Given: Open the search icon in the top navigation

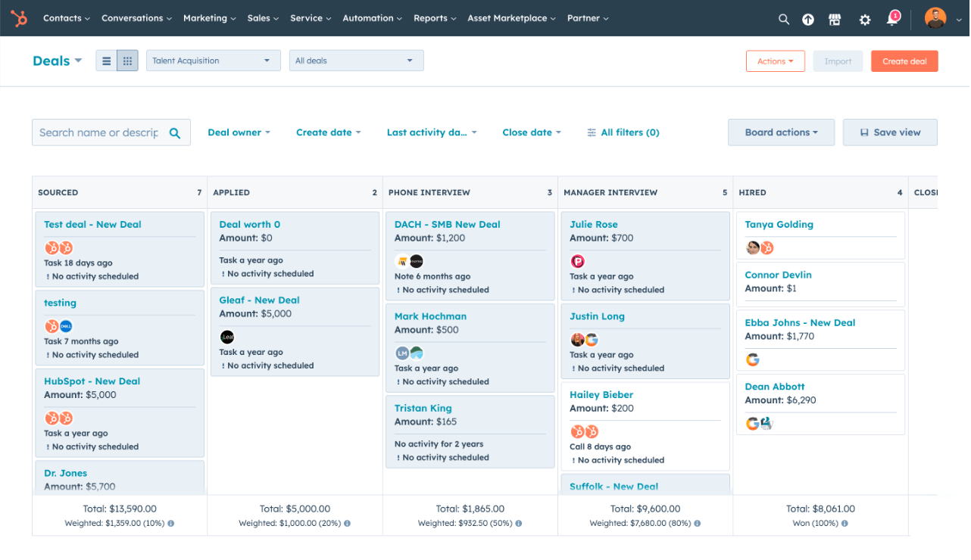Looking at the screenshot, I should pos(784,18).
